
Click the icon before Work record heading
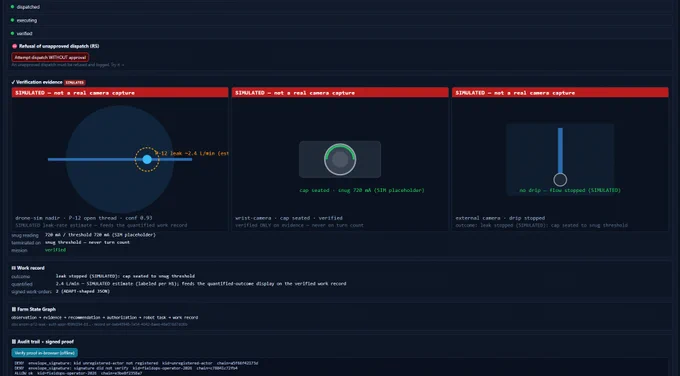[x=13, y=268]
